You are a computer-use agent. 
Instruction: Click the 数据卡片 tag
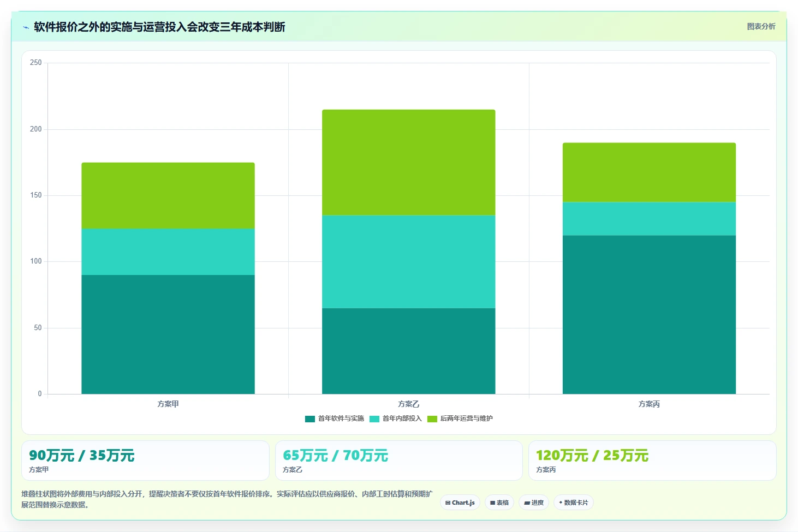tap(574, 503)
